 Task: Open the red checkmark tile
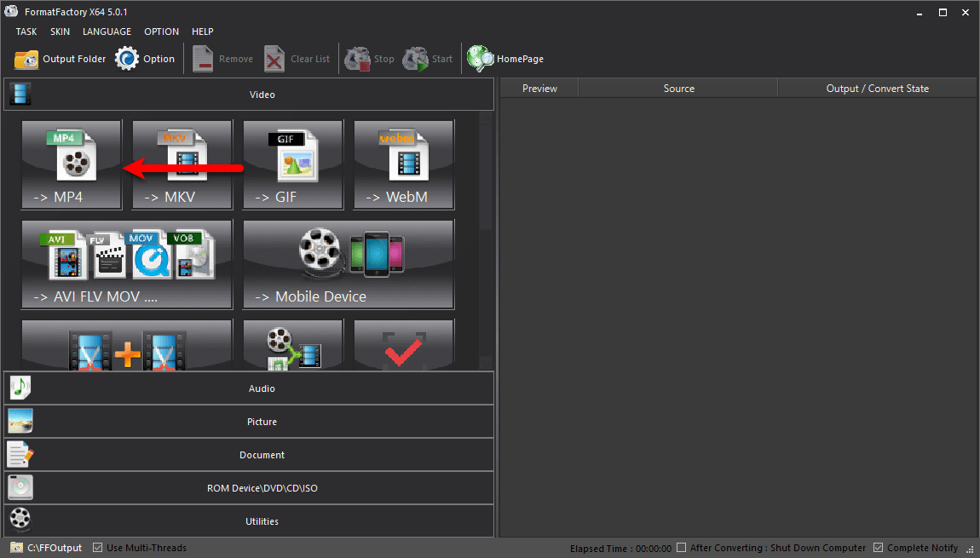404,345
